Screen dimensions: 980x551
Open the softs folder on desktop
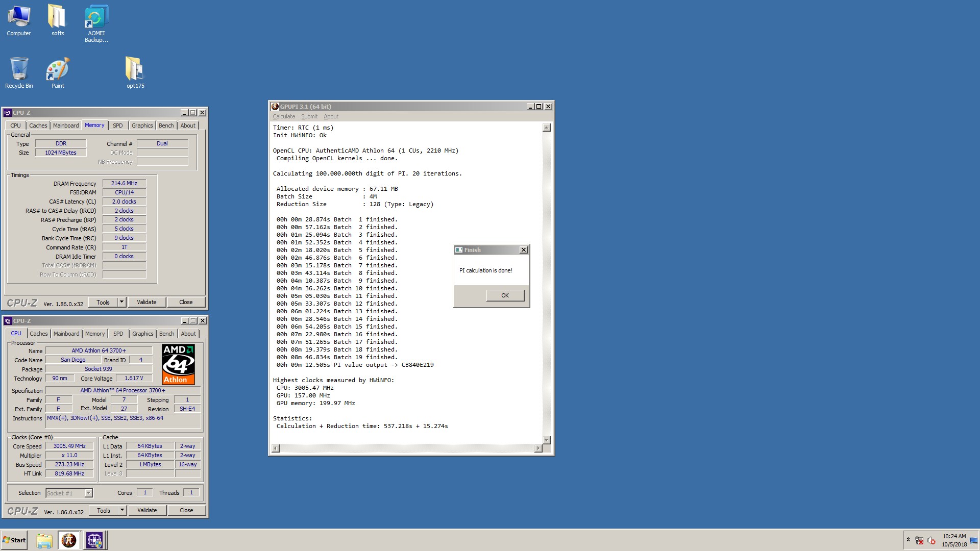[x=57, y=20]
